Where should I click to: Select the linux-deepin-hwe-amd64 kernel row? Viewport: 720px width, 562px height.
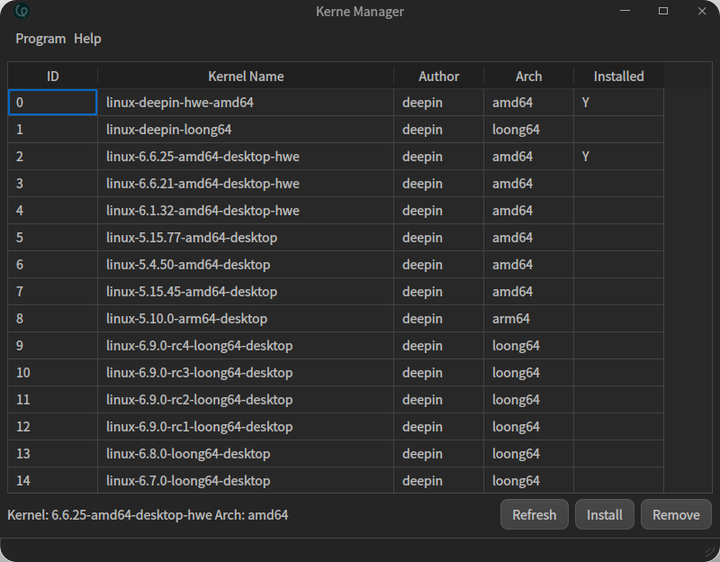pos(187,103)
